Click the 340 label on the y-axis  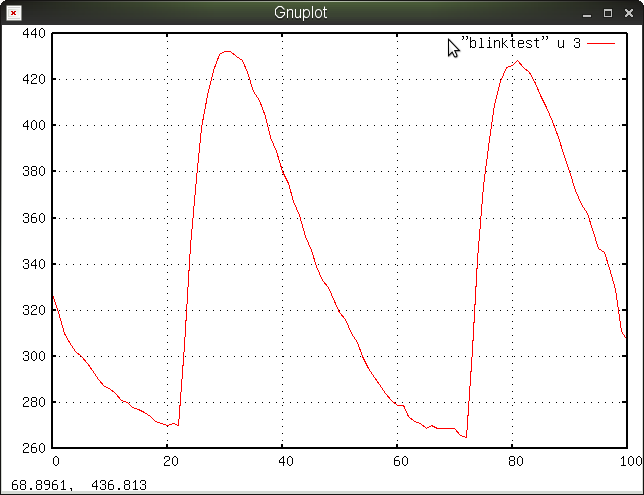click(x=34, y=264)
